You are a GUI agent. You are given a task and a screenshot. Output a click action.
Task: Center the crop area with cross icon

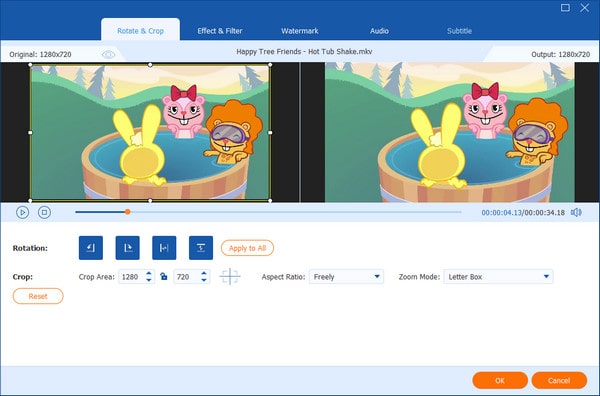(x=230, y=276)
